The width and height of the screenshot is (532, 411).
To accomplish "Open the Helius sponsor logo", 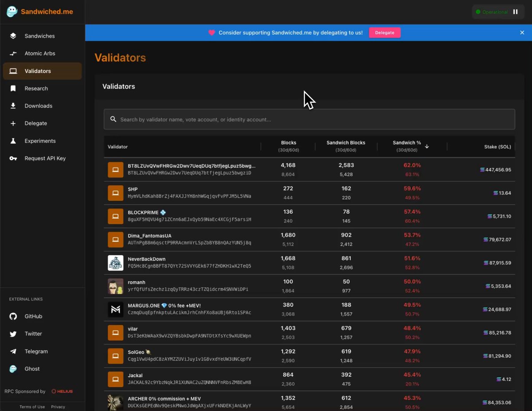I will pyautogui.click(x=62, y=391).
